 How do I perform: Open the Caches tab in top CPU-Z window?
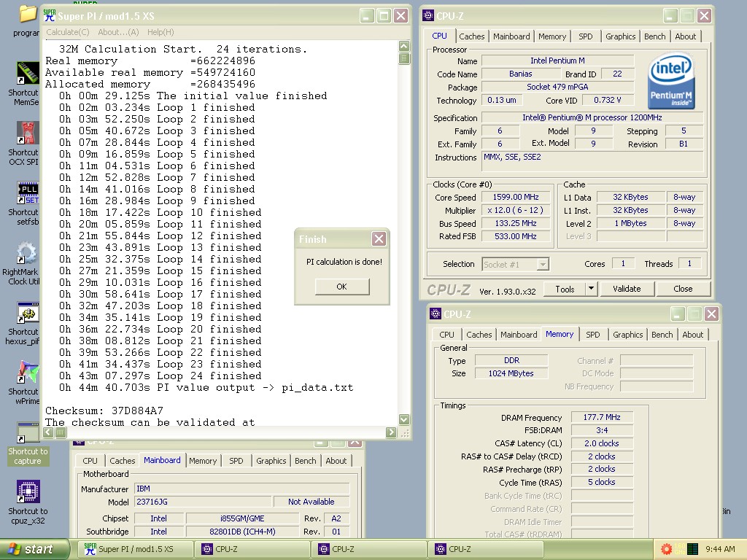tap(472, 36)
